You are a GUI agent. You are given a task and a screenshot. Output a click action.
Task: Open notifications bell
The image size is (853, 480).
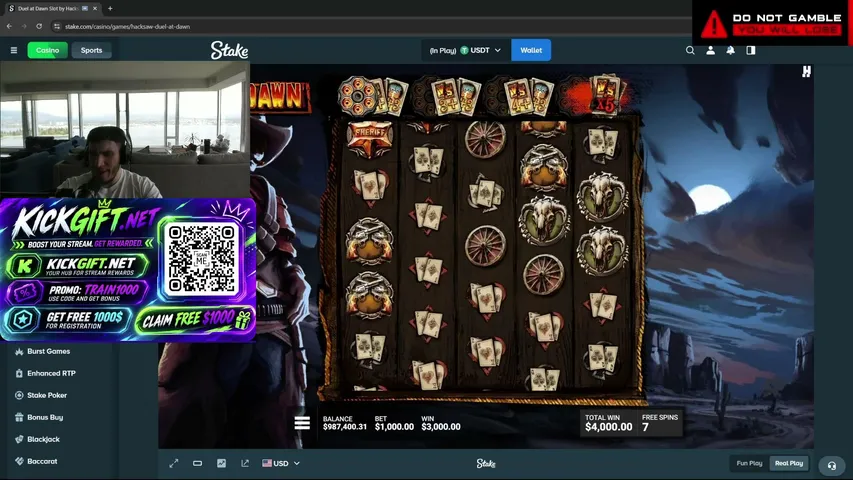click(x=731, y=50)
